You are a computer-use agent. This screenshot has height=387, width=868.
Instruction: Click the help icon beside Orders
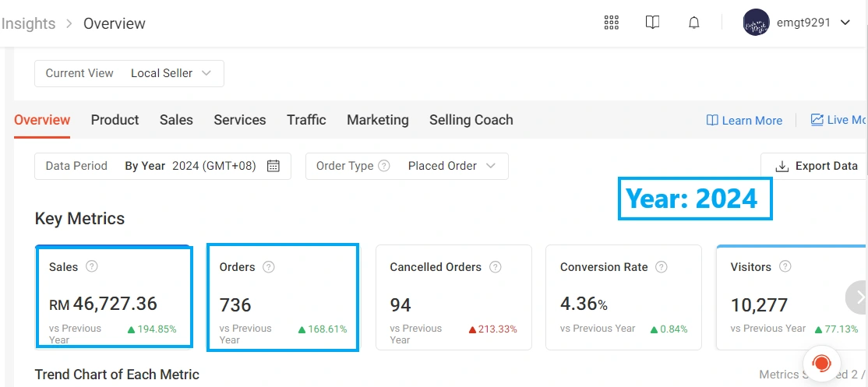269,267
